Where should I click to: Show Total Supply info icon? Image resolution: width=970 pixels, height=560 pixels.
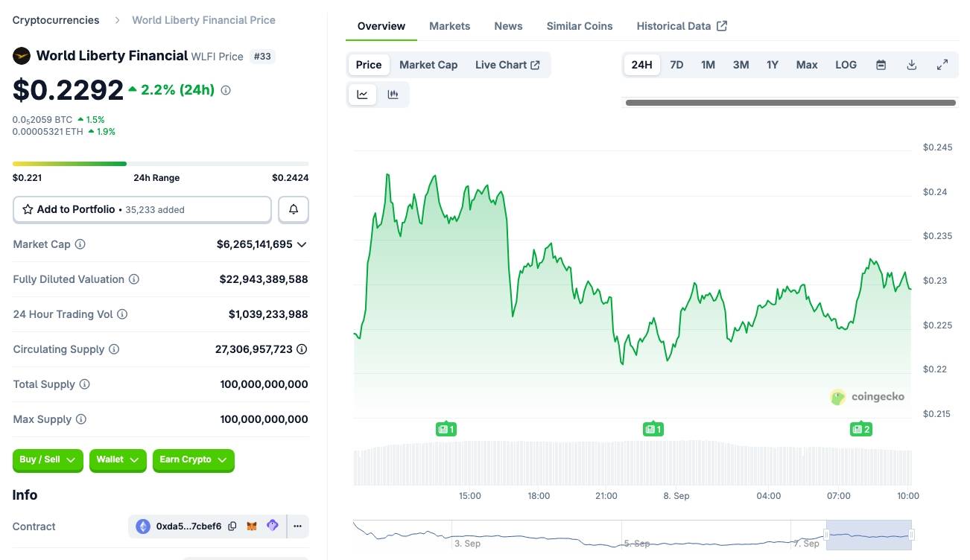click(85, 384)
